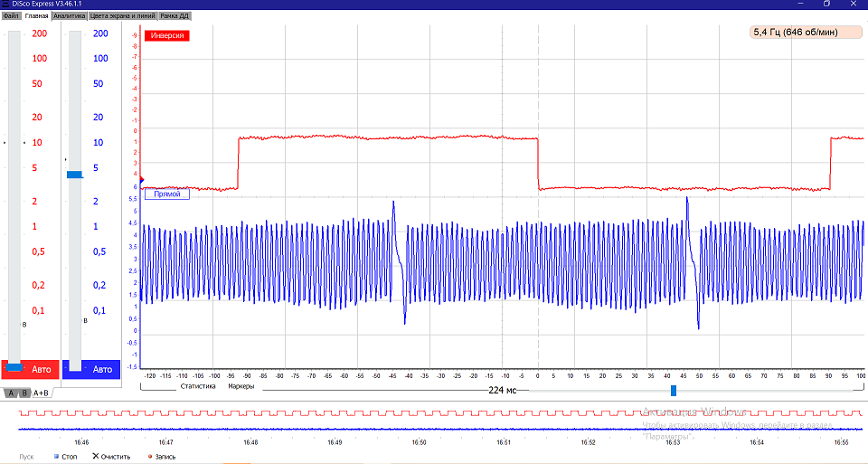Select red scale value 0,5
Screen dimensions: 868x464
coord(38,252)
